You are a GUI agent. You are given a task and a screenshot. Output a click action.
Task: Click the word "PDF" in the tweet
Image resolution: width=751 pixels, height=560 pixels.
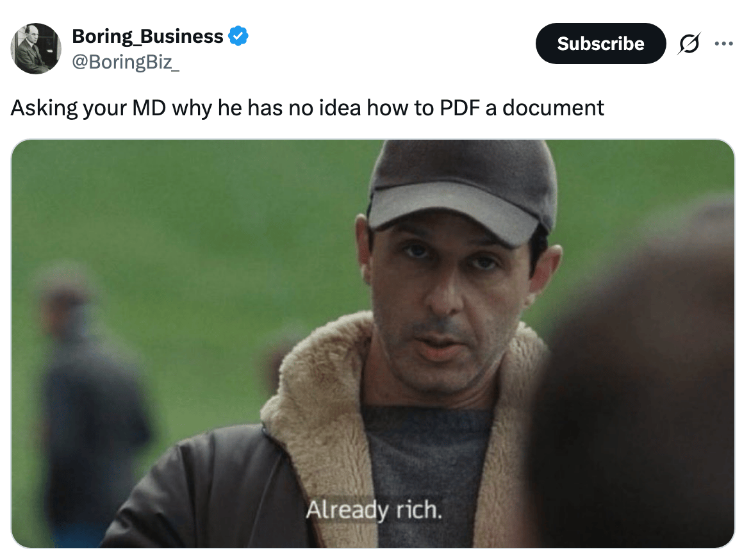[460, 108]
